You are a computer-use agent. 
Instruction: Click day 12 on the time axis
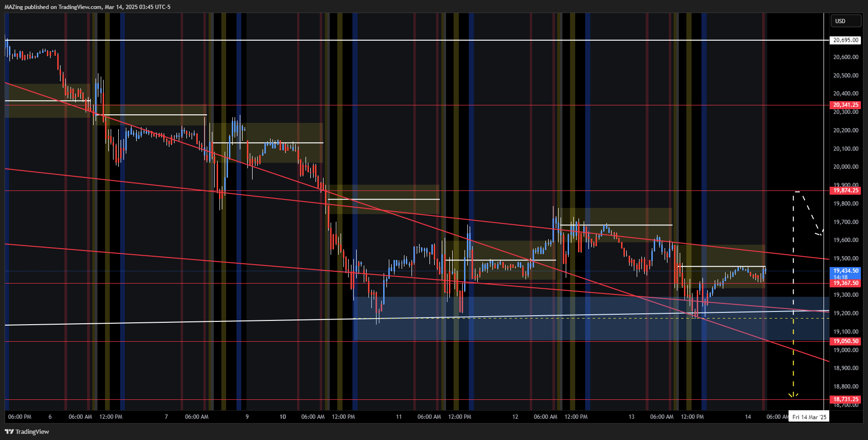tap(515, 417)
